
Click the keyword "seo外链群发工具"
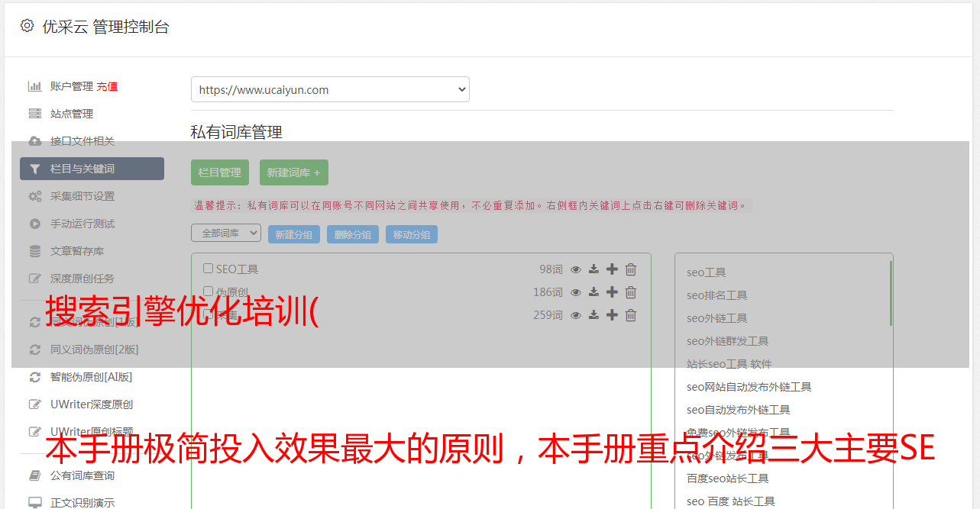(x=728, y=341)
